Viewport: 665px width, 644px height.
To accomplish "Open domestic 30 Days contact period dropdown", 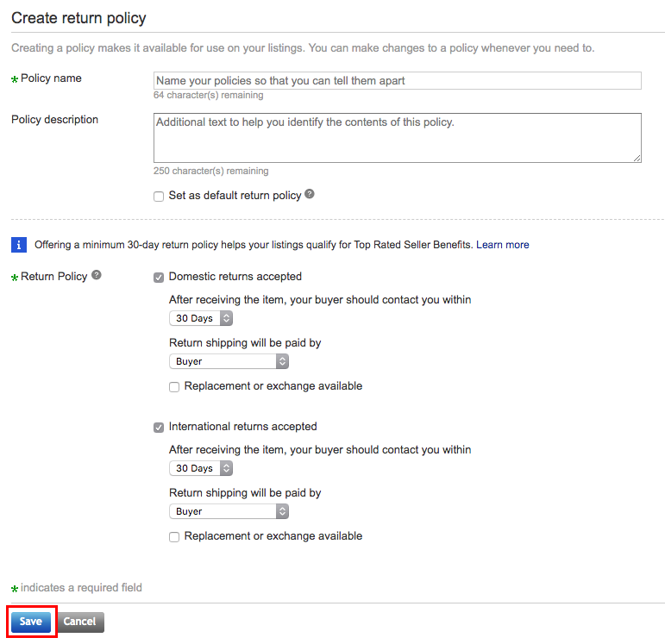I will (x=201, y=318).
